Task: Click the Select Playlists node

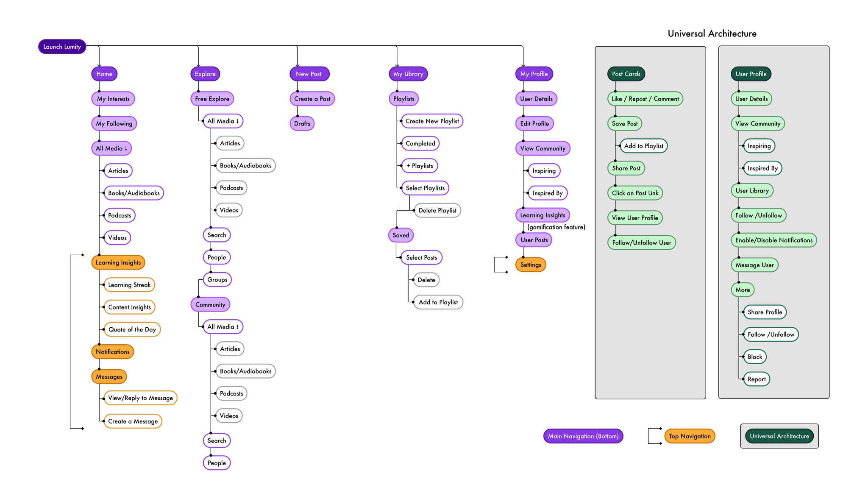Action: coord(425,188)
